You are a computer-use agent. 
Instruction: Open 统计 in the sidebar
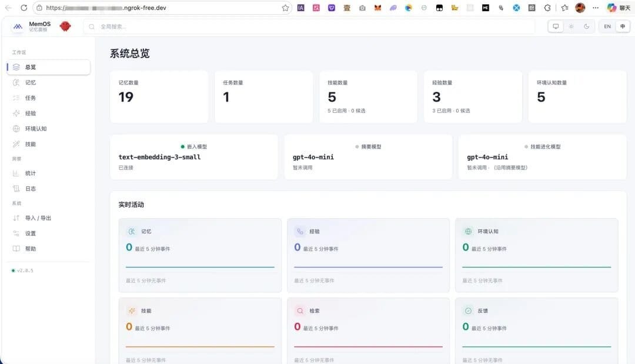(48, 173)
